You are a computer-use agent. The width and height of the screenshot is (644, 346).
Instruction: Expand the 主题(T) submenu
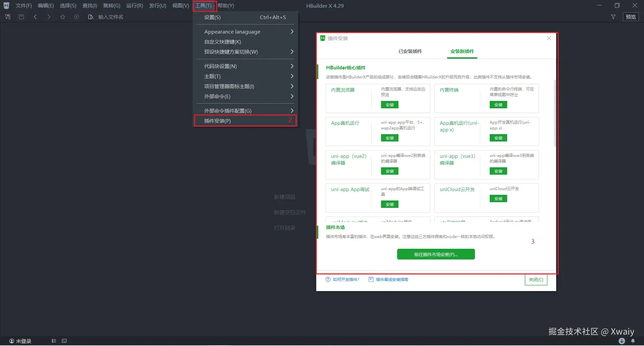[246, 76]
